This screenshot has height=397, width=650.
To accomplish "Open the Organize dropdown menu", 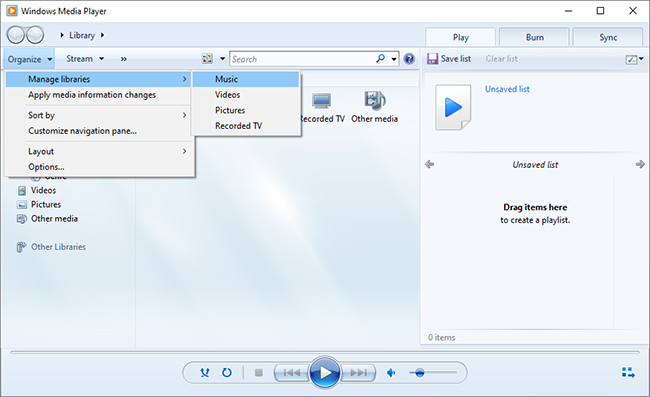I will pos(30,59).
